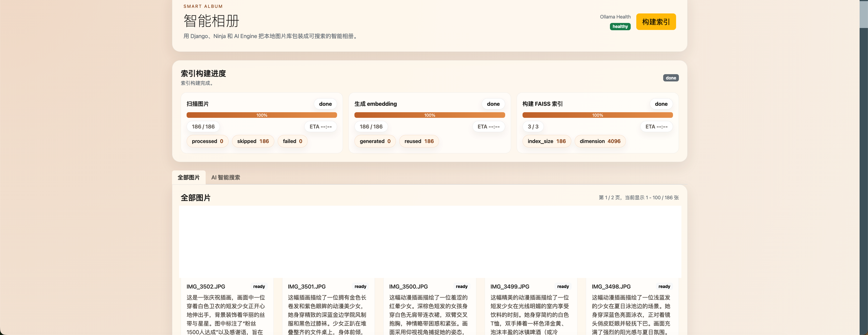Click the 扫描图片 progress bar
Screen dimensions: 868x335
261,115
